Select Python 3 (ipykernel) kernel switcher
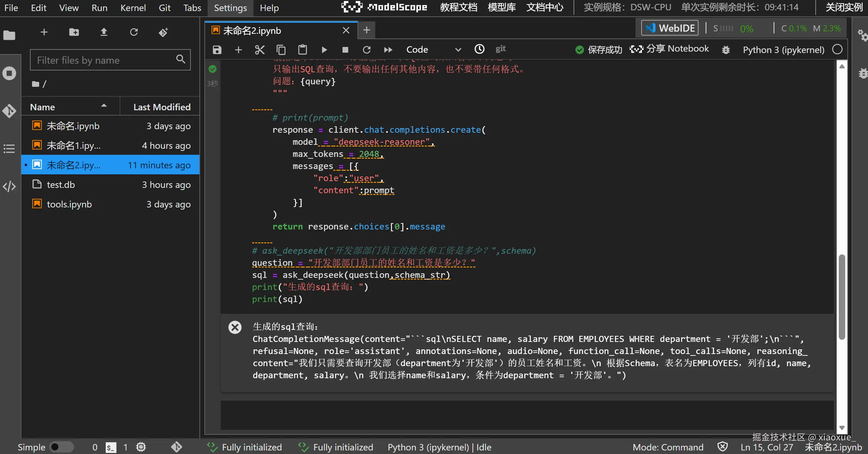 click(x=783, y=50)
